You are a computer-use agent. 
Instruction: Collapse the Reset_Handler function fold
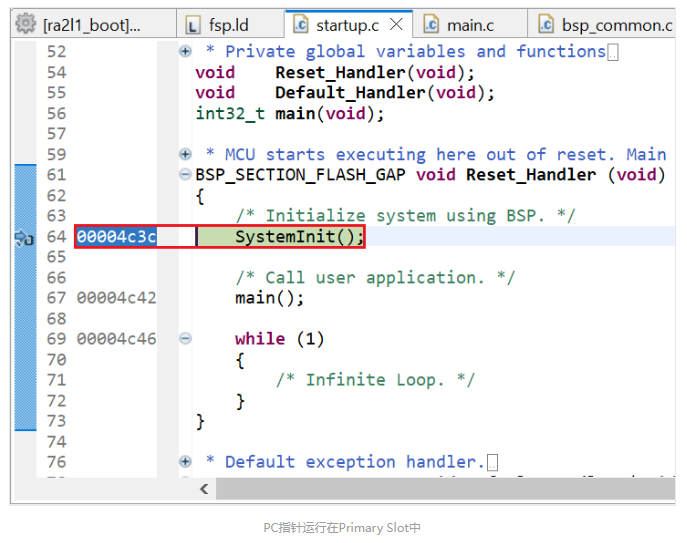click(185, 175)
